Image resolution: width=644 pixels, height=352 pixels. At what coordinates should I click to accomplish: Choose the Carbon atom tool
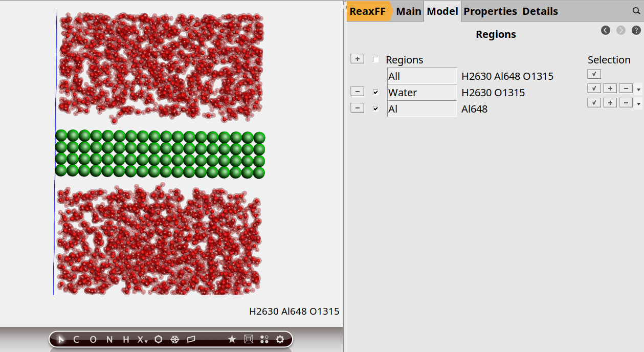[x=76, y=339]
